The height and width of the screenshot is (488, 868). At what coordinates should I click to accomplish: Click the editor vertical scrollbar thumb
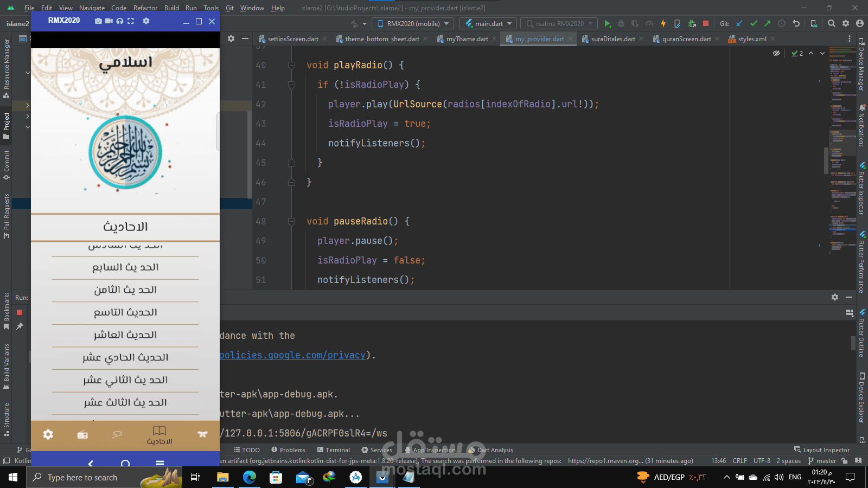pos(826,160)
